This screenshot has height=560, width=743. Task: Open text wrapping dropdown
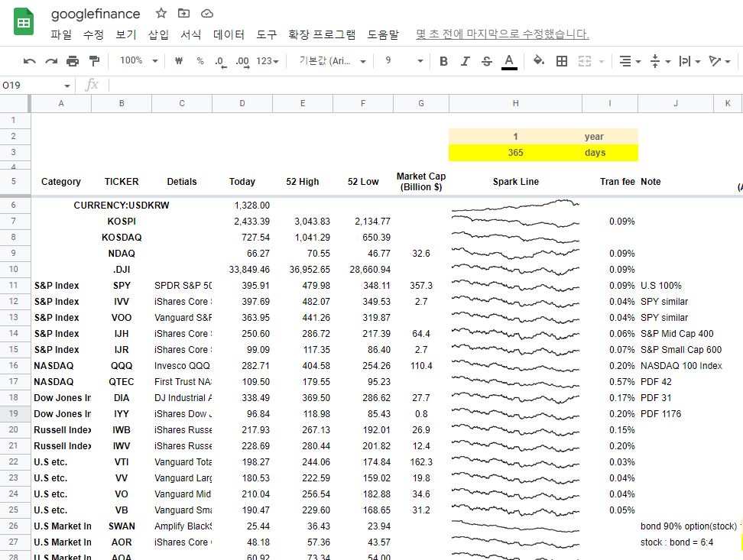(x=689, y=61)
